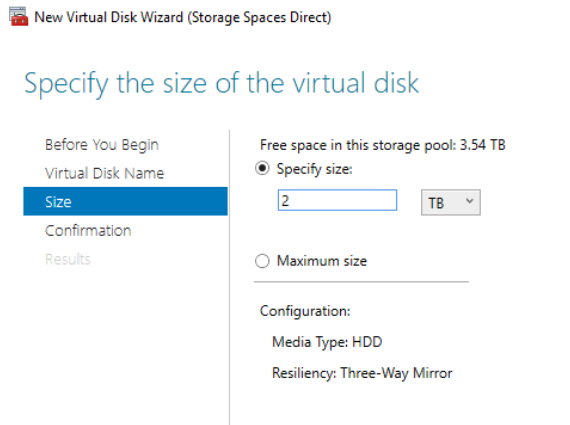Click the Specify size label text

tap(314, 169)
